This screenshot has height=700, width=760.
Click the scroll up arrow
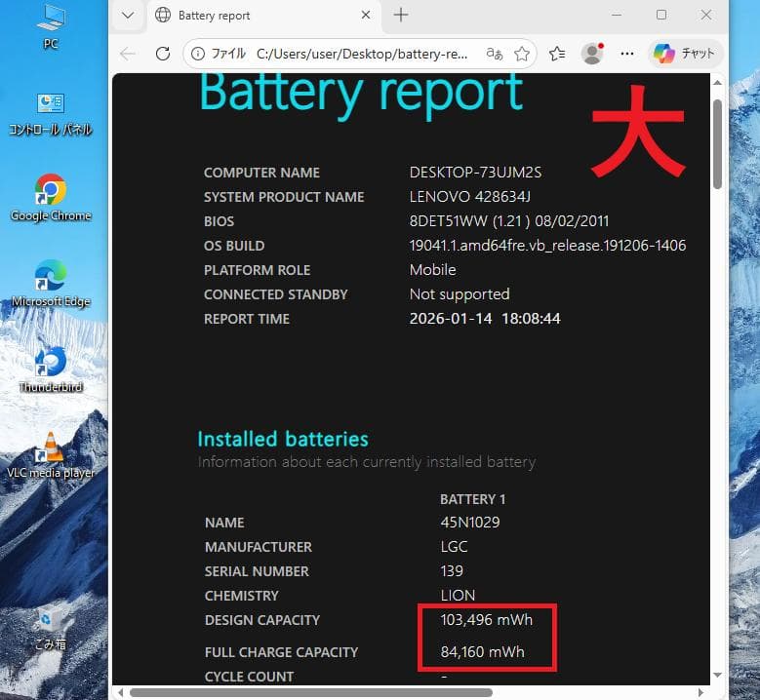(718, 83)
